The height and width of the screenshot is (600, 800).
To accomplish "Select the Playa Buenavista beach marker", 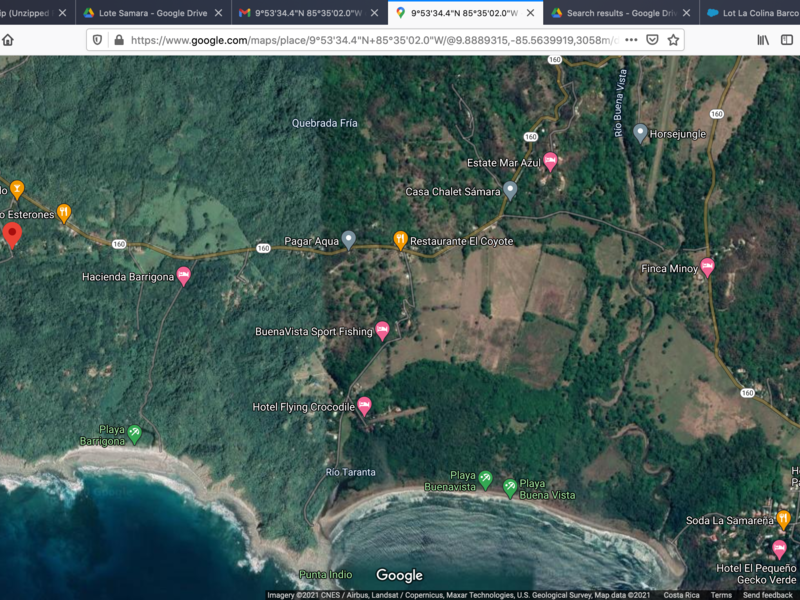I will point(485,480).
